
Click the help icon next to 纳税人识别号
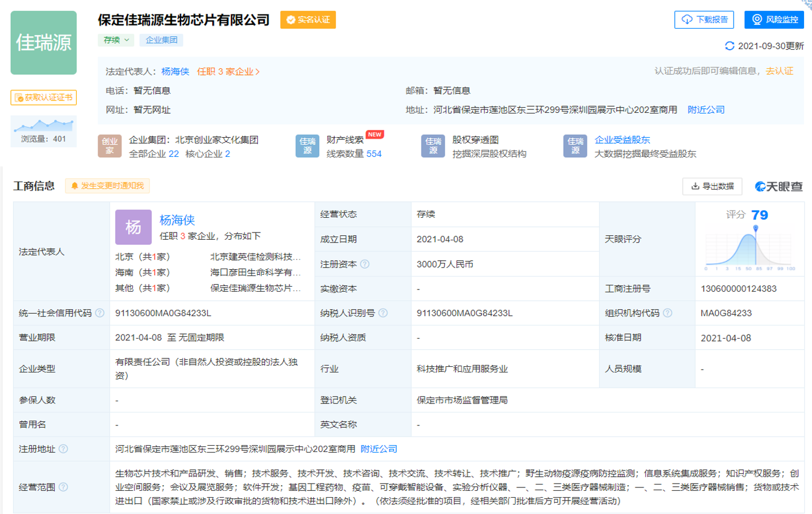[383, 313]
